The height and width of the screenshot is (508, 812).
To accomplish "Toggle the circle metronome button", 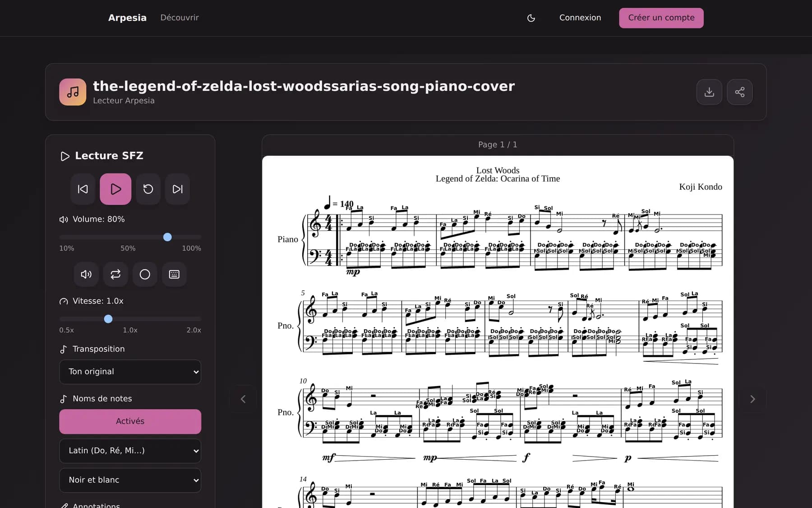I will 145,274.
